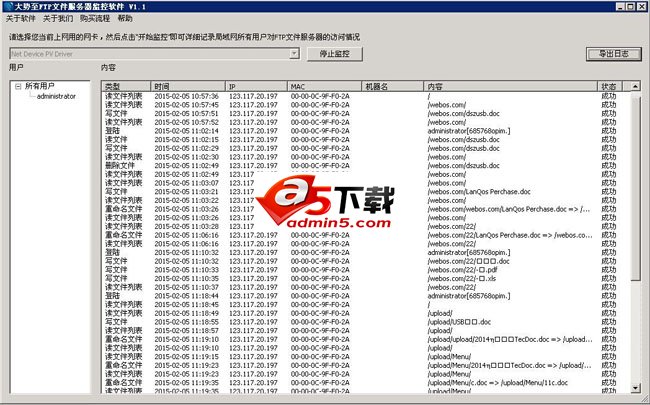Open the 购买流程 menu
The image size is (650, 405).
pos(95,18)
